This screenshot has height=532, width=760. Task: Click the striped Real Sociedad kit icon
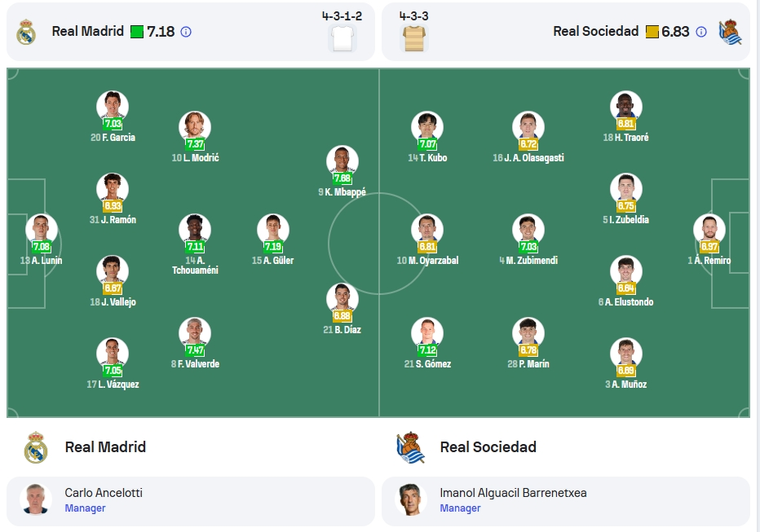pos(414,37)
